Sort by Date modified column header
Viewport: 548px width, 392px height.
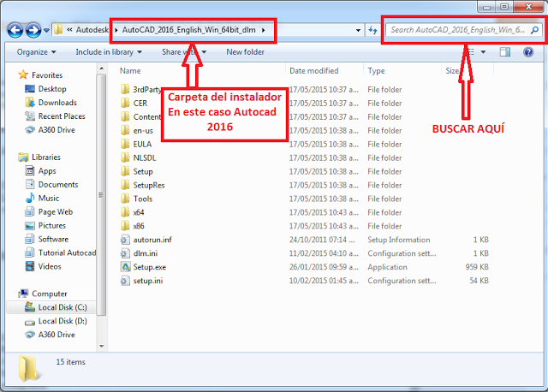tap(314, 71)
